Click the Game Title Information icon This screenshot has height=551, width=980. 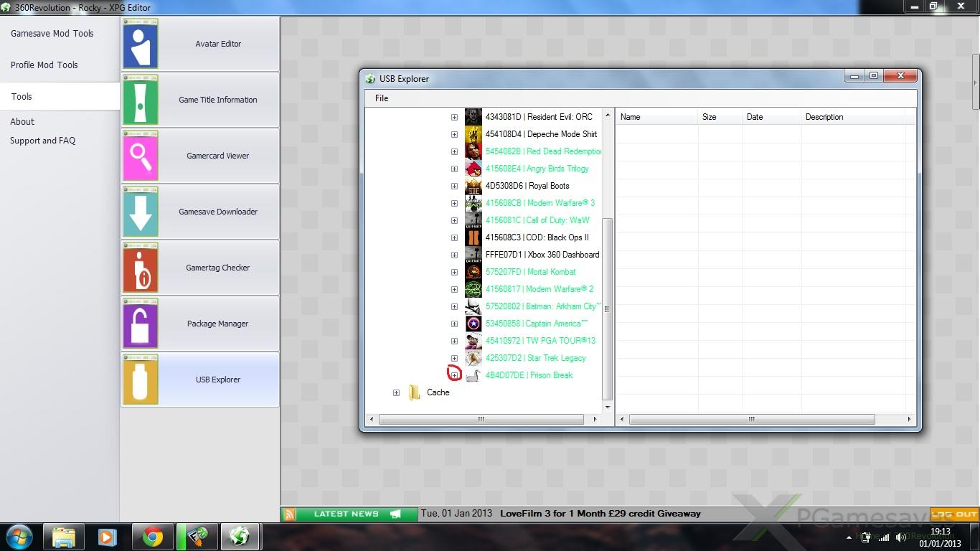141,100
